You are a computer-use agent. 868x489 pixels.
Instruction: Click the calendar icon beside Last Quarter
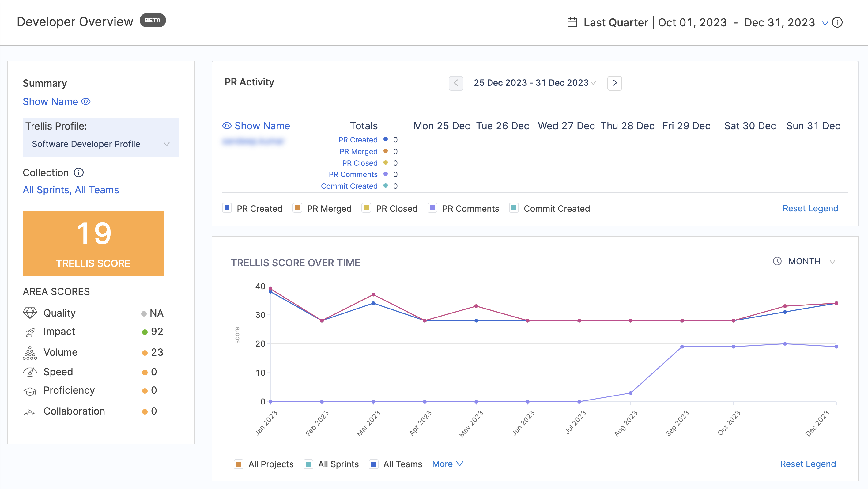point(572,23)
